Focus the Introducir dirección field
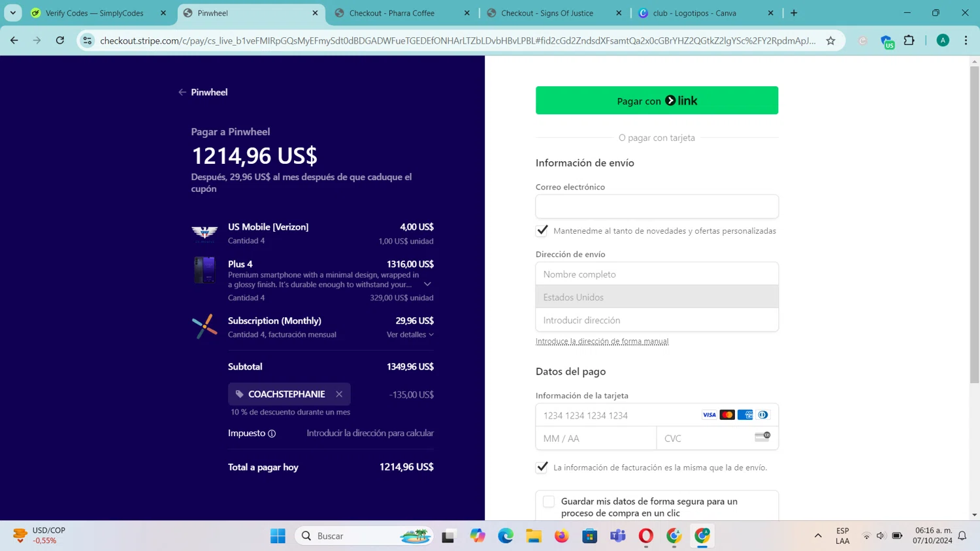The image size is (980, 551). pyautogui.click(x=657, y=320)
